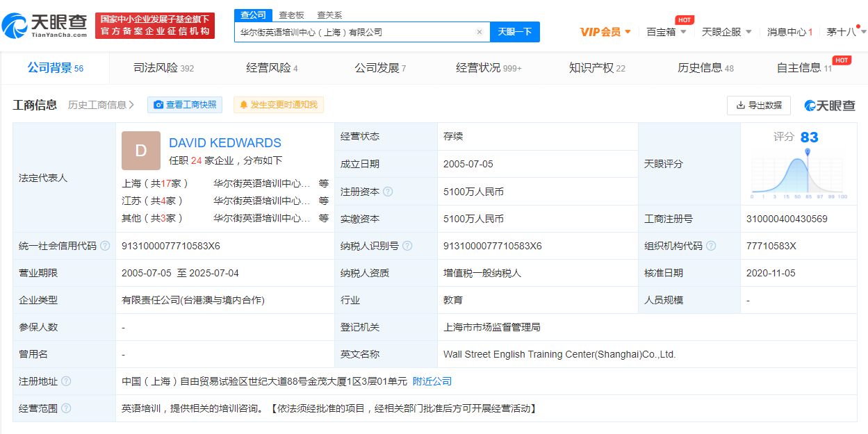Image resolution: width=868 pixels, height=434 pixels.
Task: Click the 发生变更时通知我 button
Action: click(x=279, y=105)
